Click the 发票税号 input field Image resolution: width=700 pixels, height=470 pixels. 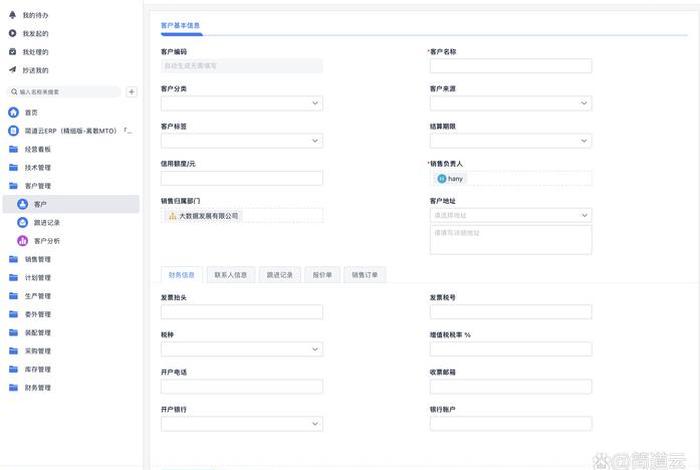(x=511, y=312)
